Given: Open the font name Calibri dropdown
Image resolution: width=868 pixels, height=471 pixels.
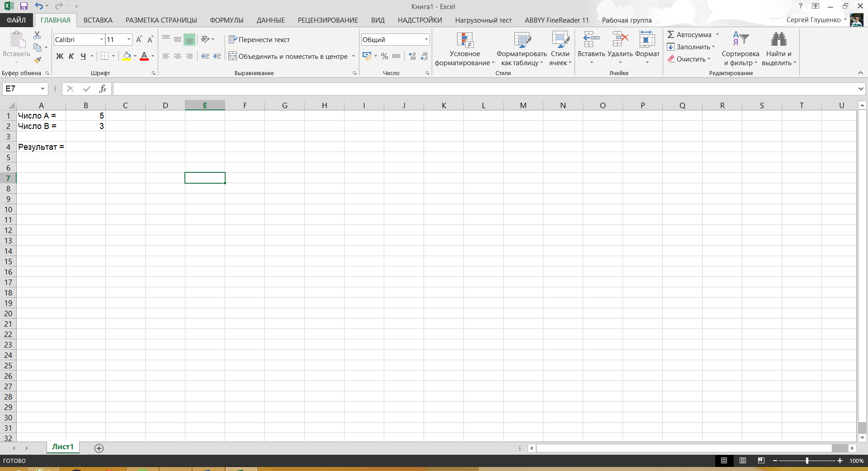Looking at the screenshot, I should [102, 40].
